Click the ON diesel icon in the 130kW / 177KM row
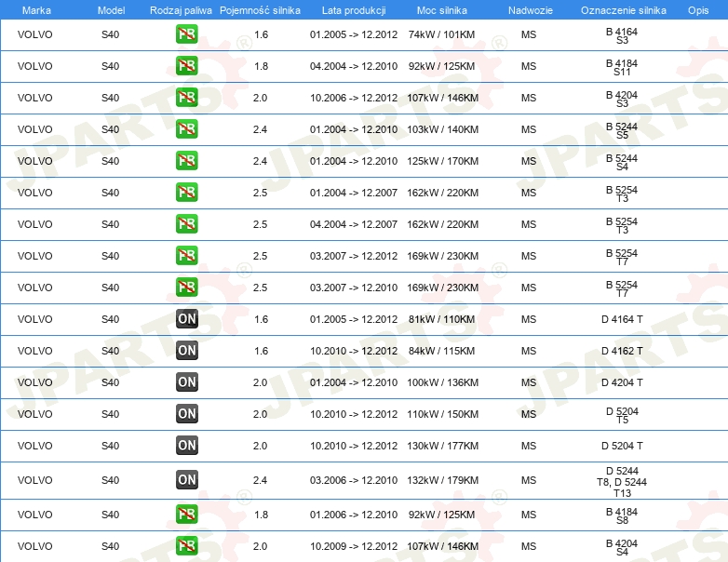 (x=186, y=445)
